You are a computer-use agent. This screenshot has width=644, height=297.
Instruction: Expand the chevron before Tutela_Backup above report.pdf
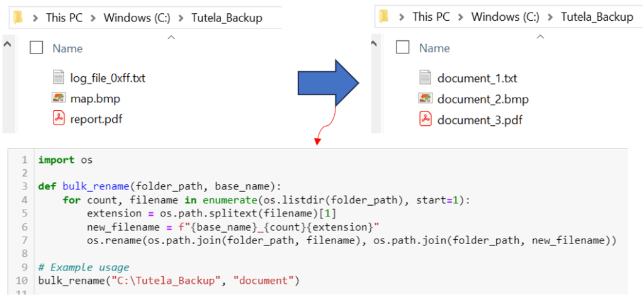pos(181,18)
